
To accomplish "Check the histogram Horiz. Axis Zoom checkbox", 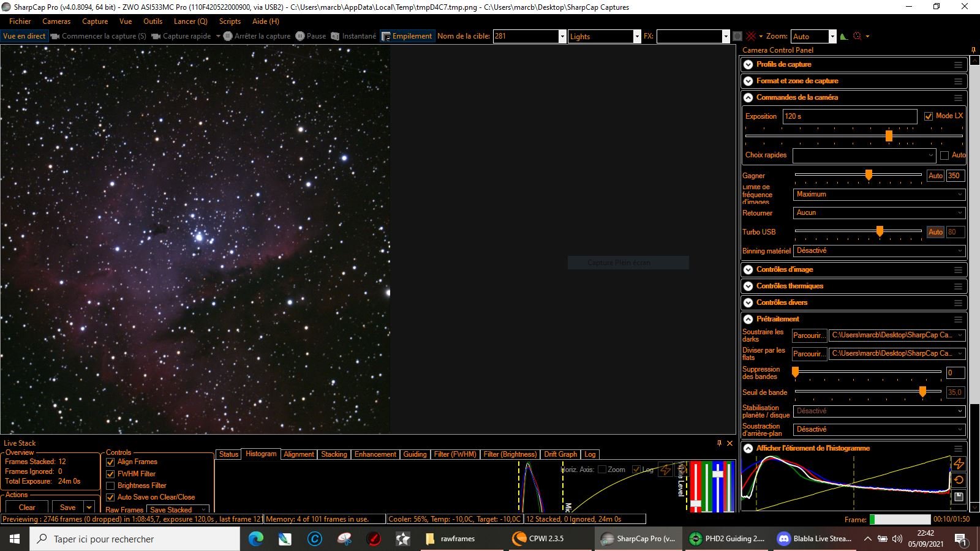I will click(x=601, y=470).
